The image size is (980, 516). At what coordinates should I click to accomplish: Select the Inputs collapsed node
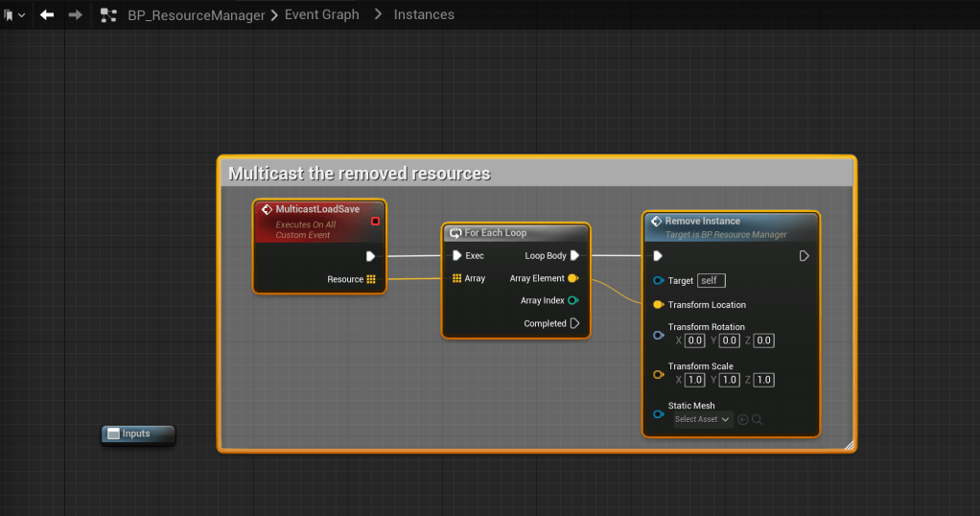[x=138, y=434]
